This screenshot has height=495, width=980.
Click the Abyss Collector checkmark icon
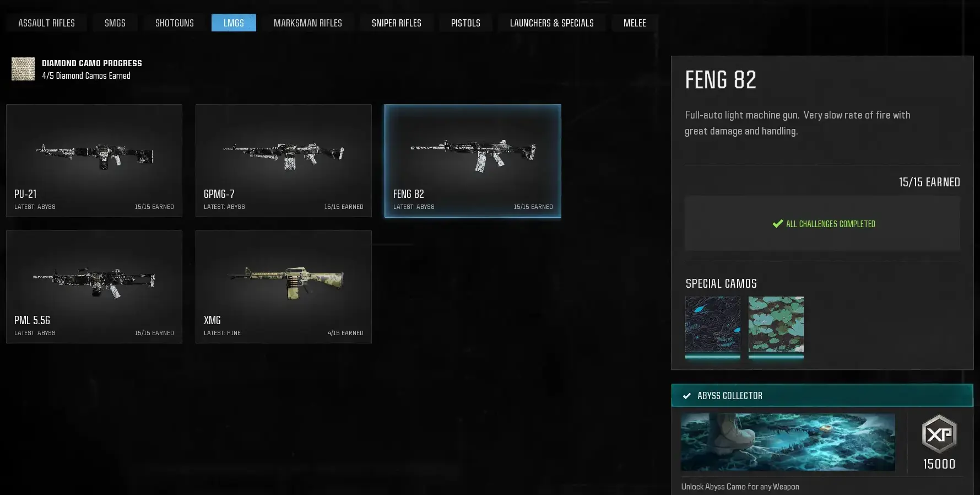(687, 396)
